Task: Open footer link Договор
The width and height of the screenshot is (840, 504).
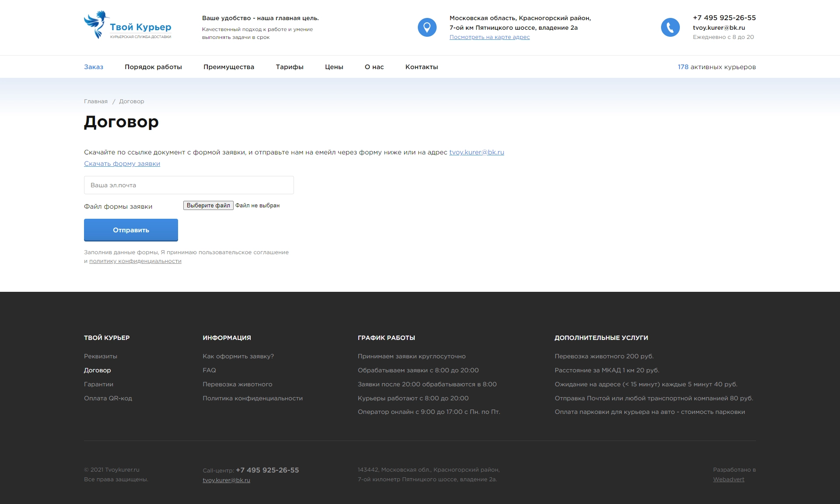Action: point(98,371)
